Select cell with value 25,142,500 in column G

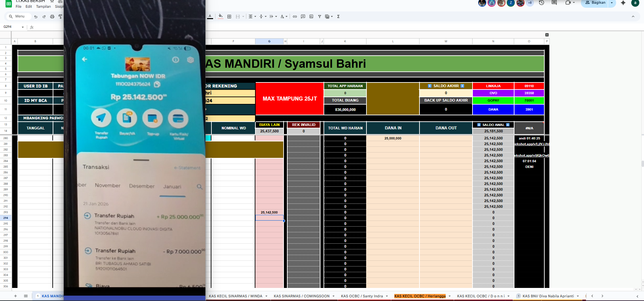(269, 213)
